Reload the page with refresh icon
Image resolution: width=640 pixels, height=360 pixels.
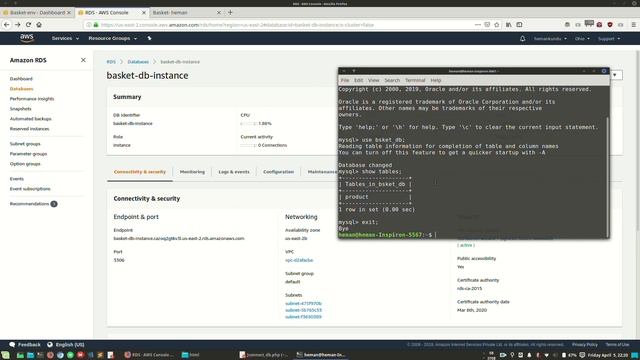(28, 24)
